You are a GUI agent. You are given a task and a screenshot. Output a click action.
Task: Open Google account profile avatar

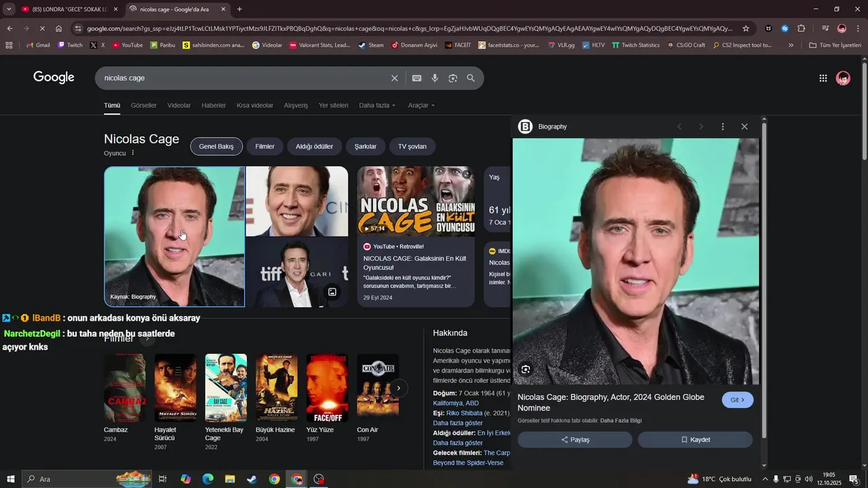click(x=843, y=78)
